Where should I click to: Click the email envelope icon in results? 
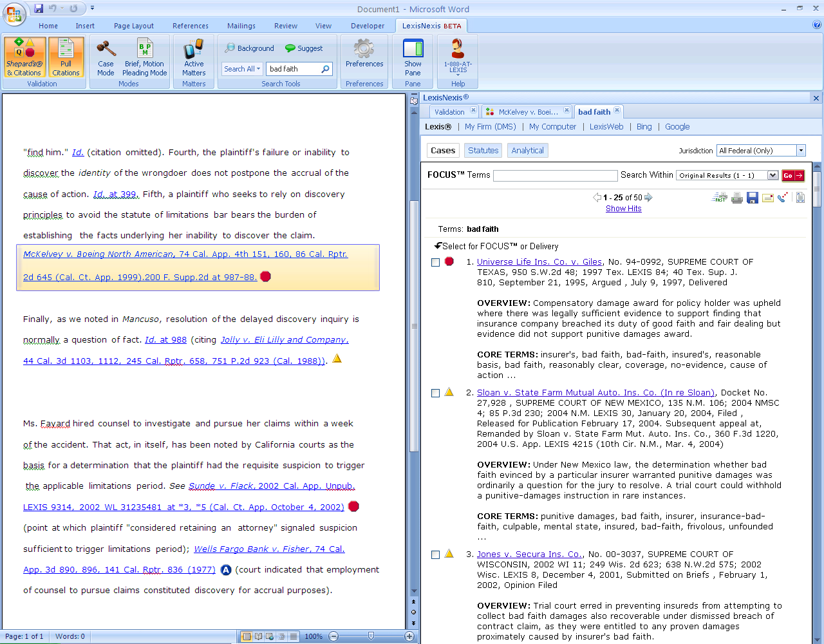pos(767,198)
